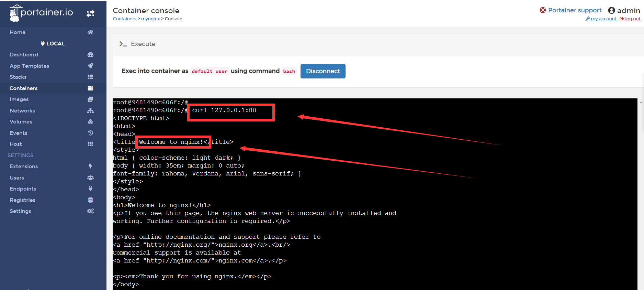Click the Users group icon
Viewport: 644px width, 290px height.
90,178
